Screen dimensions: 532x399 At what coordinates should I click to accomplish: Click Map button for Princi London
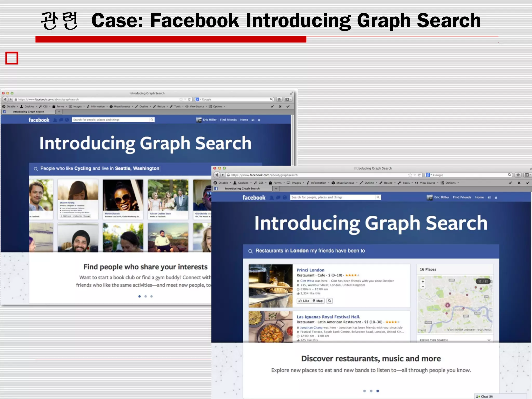click(318, 301)
